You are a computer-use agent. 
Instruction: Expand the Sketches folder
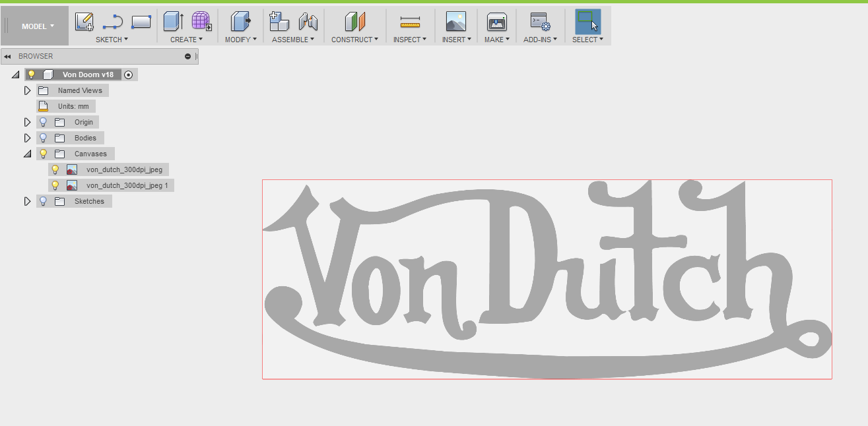tap(27, 201)
